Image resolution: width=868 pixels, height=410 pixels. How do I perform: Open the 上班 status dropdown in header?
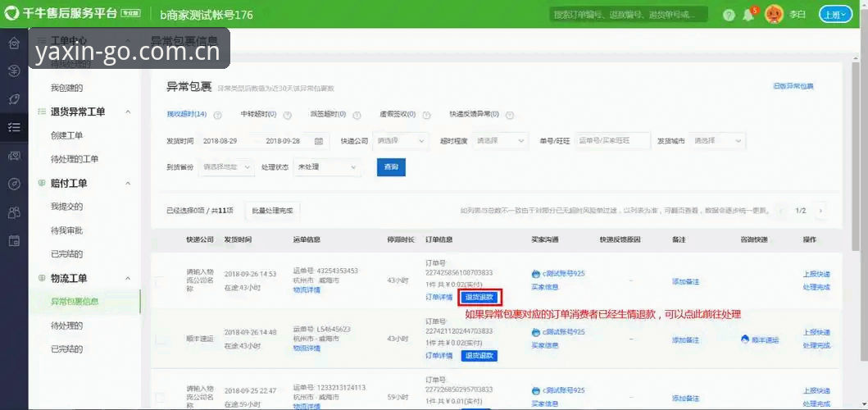pyautogui.click(x=835, y=15)
